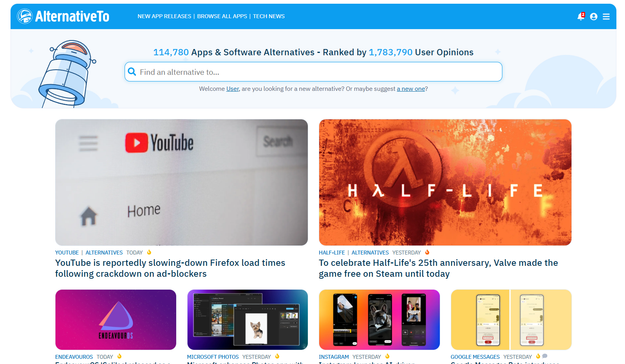
Task: Open Browse All Apps menu
Action: tap(222, 16)
